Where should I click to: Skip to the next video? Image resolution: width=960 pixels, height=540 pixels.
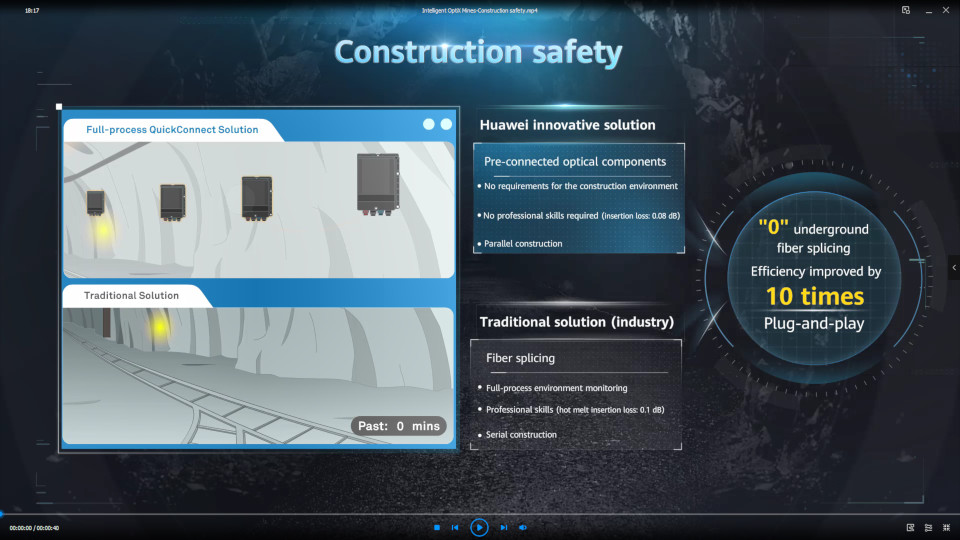(x=504, y=527)
